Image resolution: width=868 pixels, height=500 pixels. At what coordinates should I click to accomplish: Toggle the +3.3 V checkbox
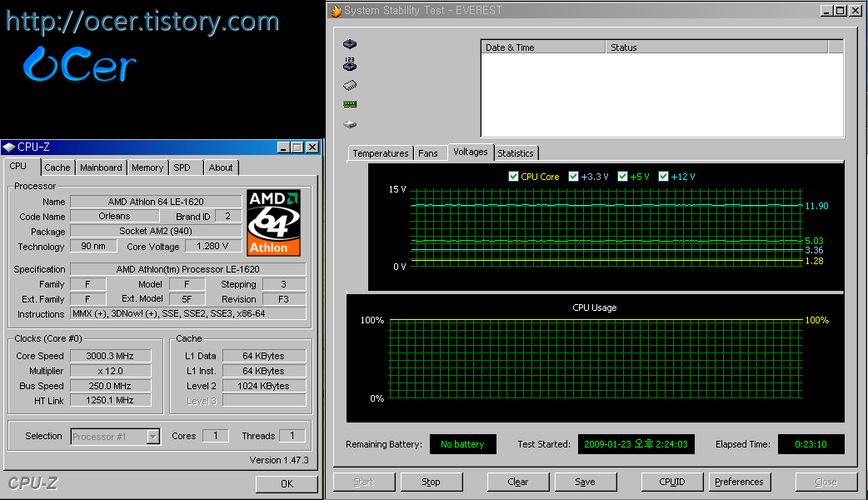click(x=573, y=177)
